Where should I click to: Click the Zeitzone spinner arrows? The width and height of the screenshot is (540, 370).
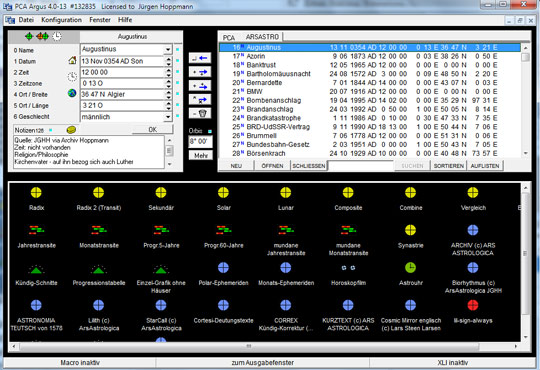[168, 83]
